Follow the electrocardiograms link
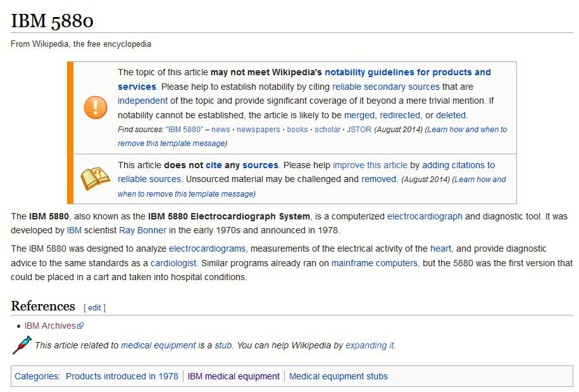Image resolution: width=579 pixels, height=392 pixels. [207, 248]
